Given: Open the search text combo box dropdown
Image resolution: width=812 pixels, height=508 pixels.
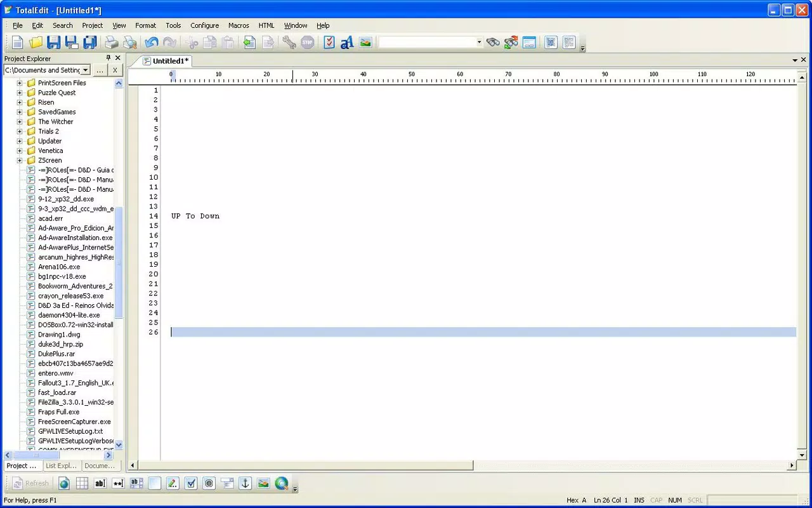Looking at the screenshot, I should coord(479,43).
